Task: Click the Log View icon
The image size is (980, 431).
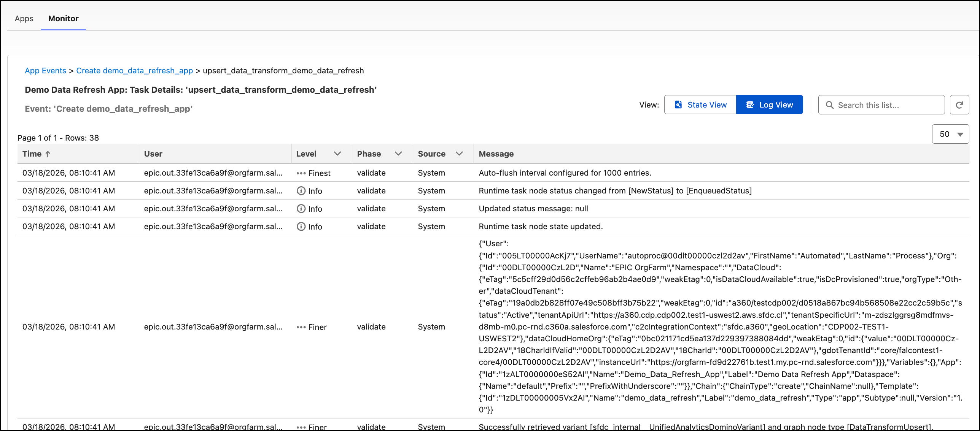Action: point(749,105)
